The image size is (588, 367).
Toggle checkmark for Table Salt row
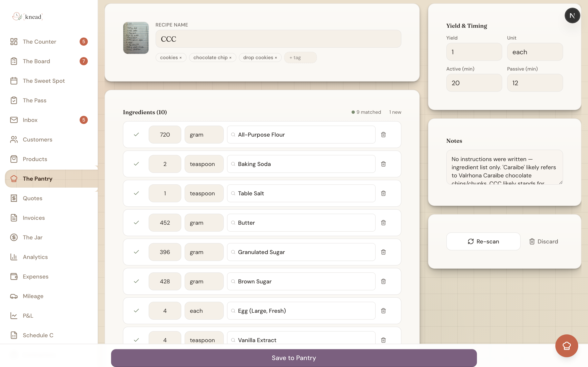point(136,193)
